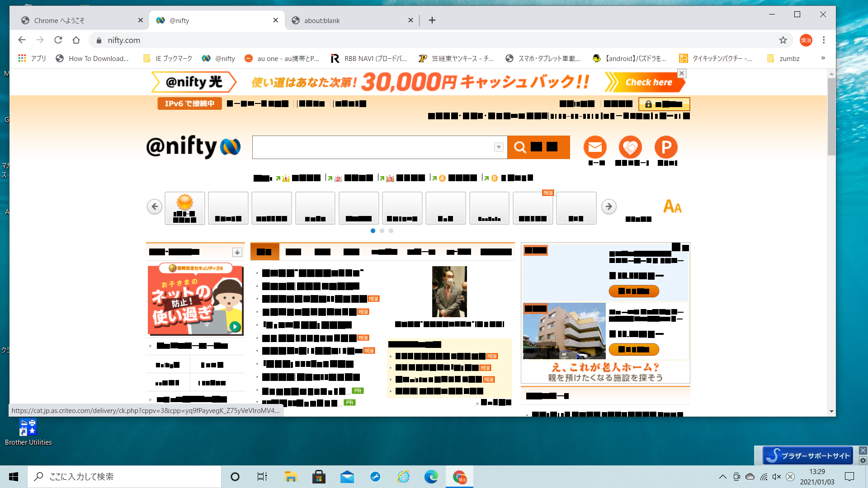Click the muted volume tray icon
The height and width of the screenshot is (488, 868).
pos(777,477)
